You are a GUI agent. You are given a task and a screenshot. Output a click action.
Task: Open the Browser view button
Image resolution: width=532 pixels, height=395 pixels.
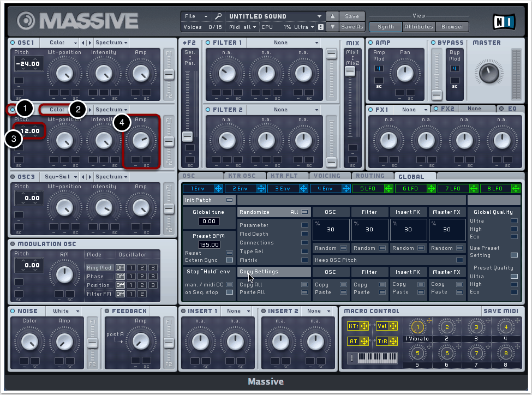452,26
